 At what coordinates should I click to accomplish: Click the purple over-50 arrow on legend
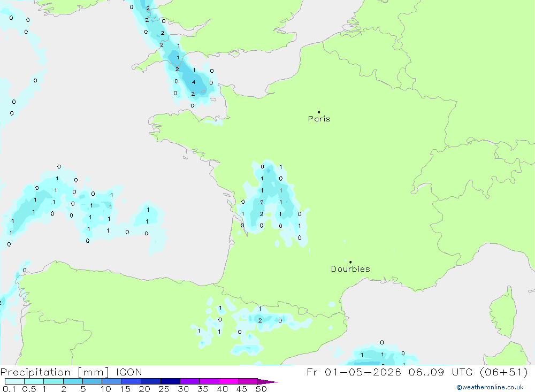coord(267,382)
